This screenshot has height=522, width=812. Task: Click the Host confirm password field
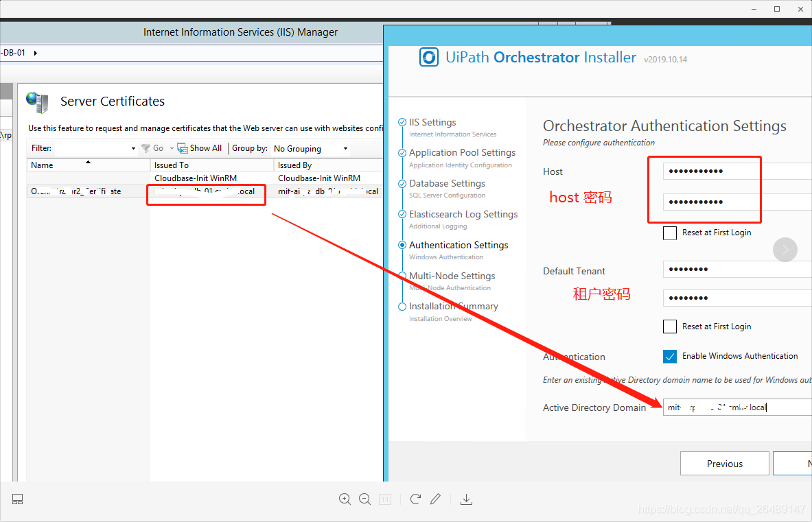point(737,202)
